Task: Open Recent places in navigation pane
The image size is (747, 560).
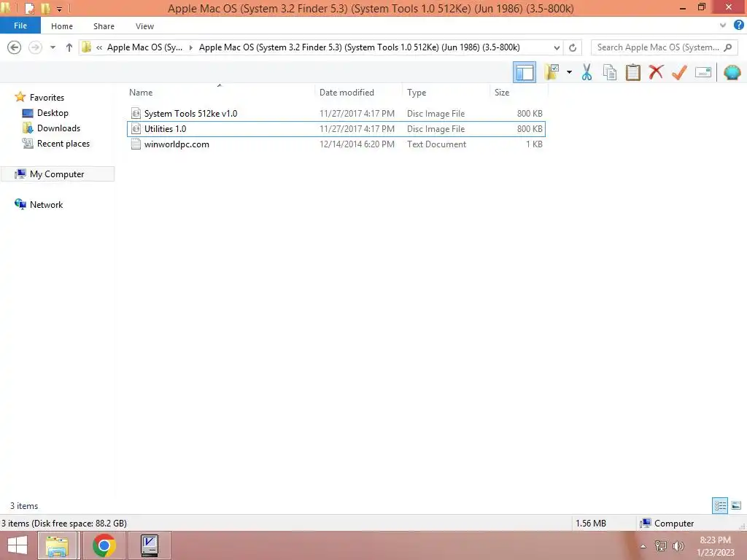Action: pyautogui.click(x=63, y=144)
